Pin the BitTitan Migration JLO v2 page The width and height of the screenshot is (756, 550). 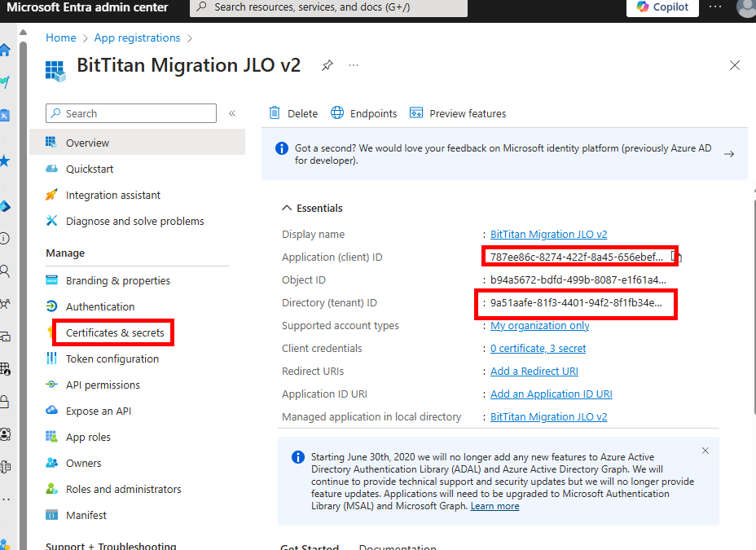[x=327, y=65]
